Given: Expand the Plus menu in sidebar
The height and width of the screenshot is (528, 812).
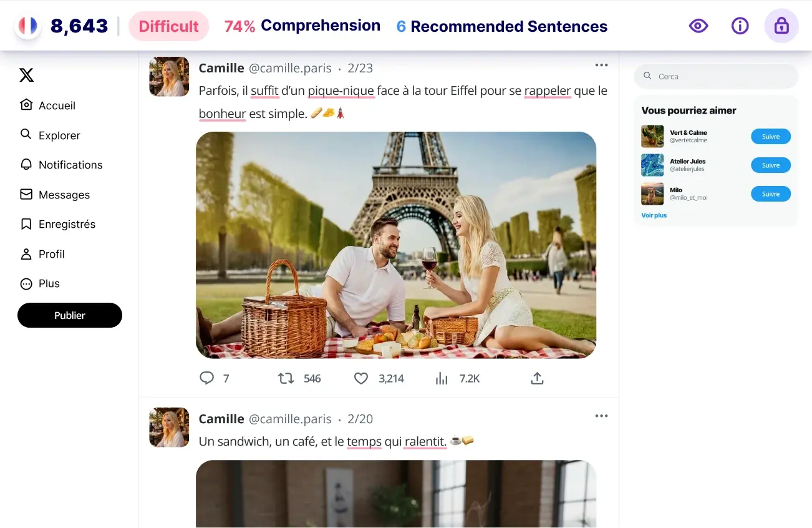Looking at the screenshot, I should (40, 283).
